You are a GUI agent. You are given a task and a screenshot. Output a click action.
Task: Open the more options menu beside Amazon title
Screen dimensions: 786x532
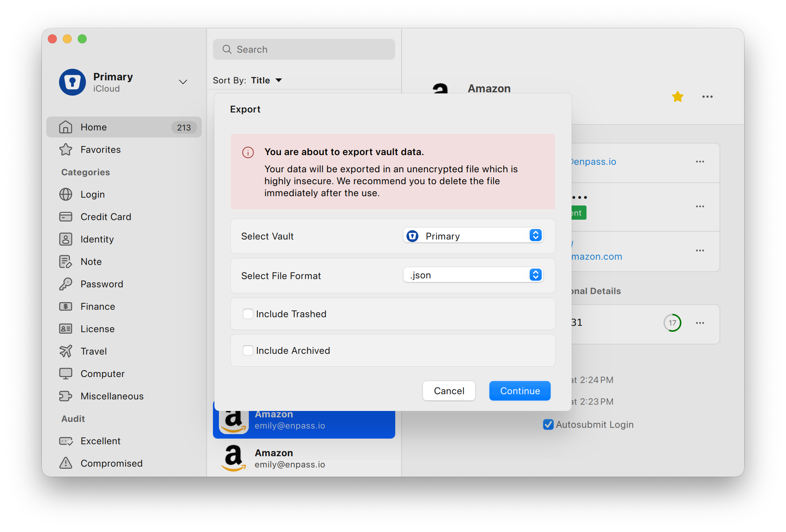[x=708, y=97]
